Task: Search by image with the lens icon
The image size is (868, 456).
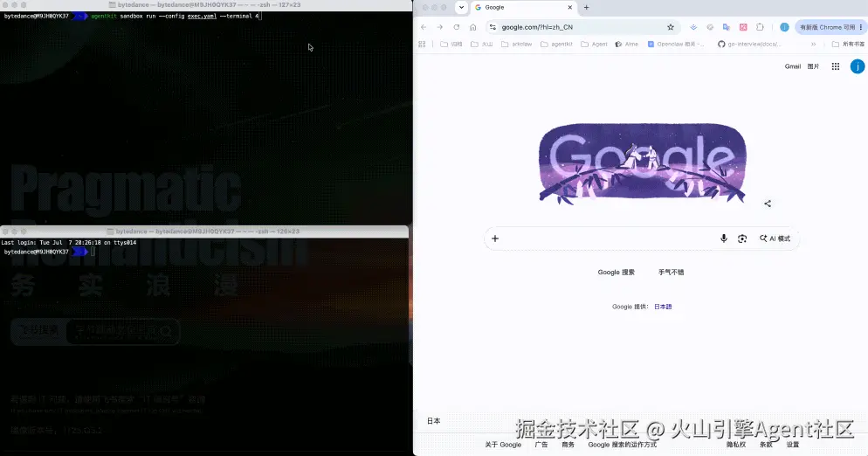Action: 742,238
